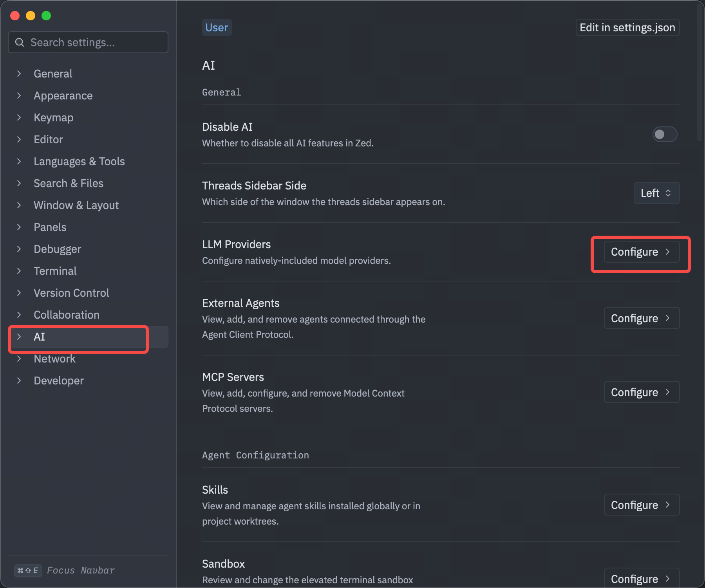705x588 pixels.
Task: Expand the Languages & Tools chevron
Action: (19, 161)
